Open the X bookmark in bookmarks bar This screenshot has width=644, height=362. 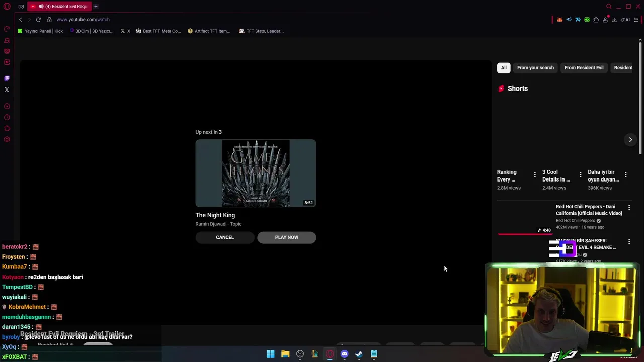click(x=125, y=31)
